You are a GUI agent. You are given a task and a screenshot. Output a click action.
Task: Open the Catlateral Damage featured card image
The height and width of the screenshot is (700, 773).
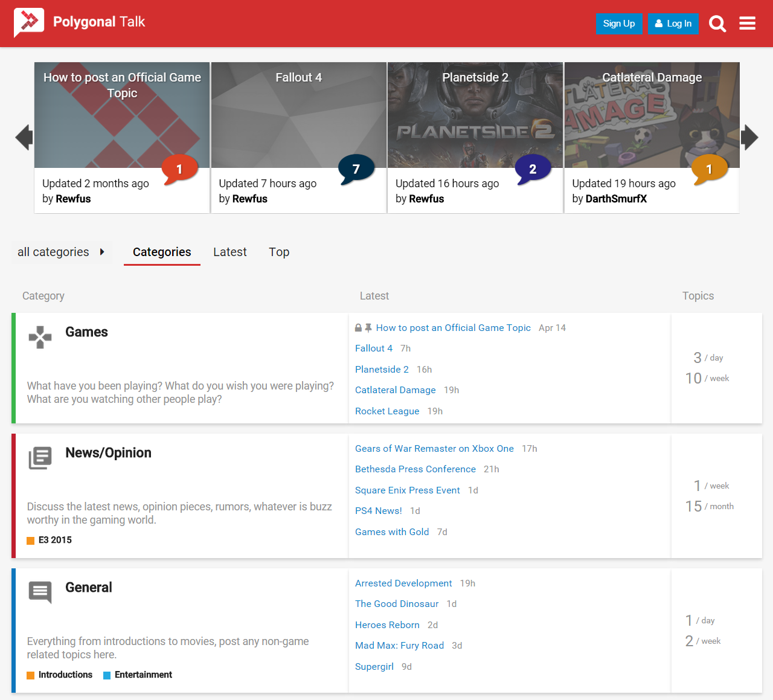coord(652,115)
